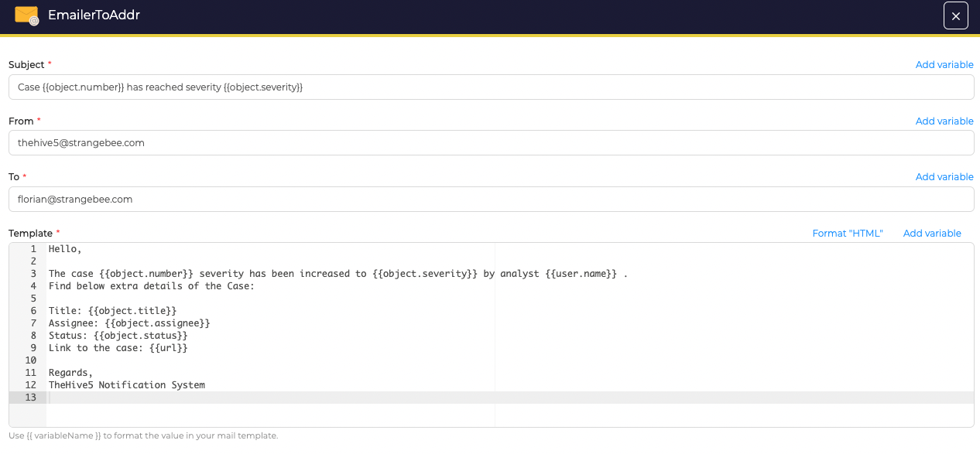Add variable to the From field
980x454 pixels.
944,121
